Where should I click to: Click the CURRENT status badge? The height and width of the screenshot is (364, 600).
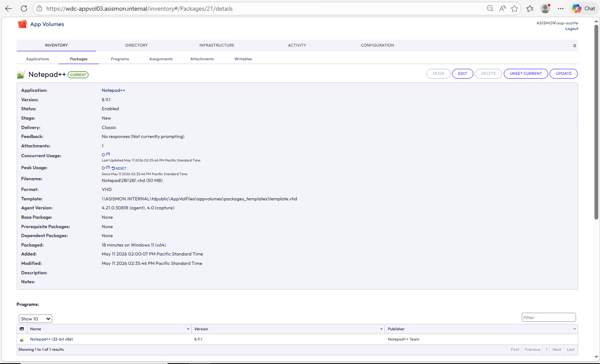point(78,75)
